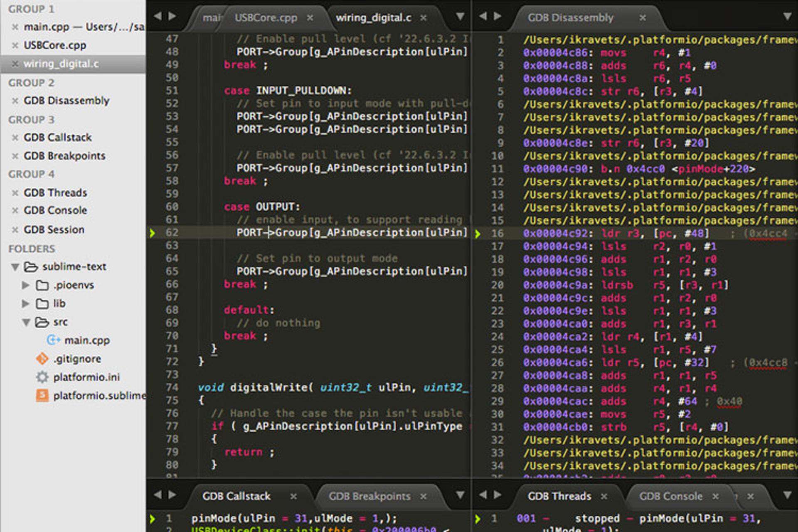
Task: Go to the next tab in the GDB Disassembly pane
Action: [497, 16]
